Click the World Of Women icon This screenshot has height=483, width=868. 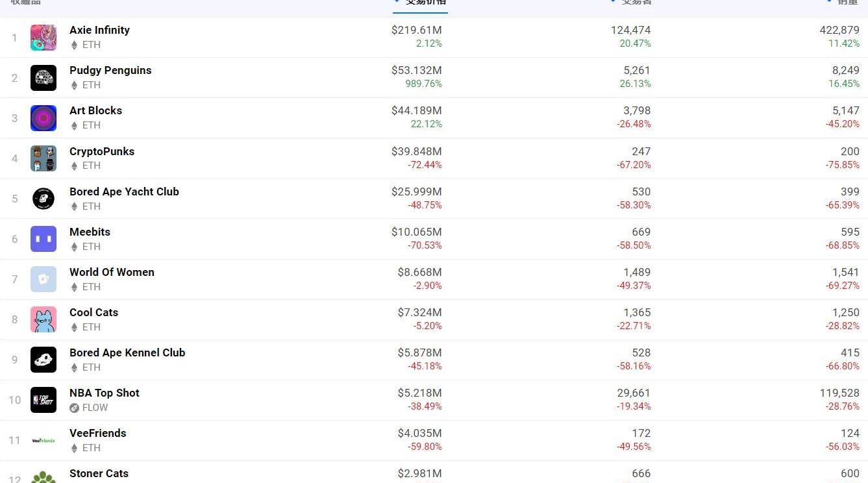click(43, 279)
